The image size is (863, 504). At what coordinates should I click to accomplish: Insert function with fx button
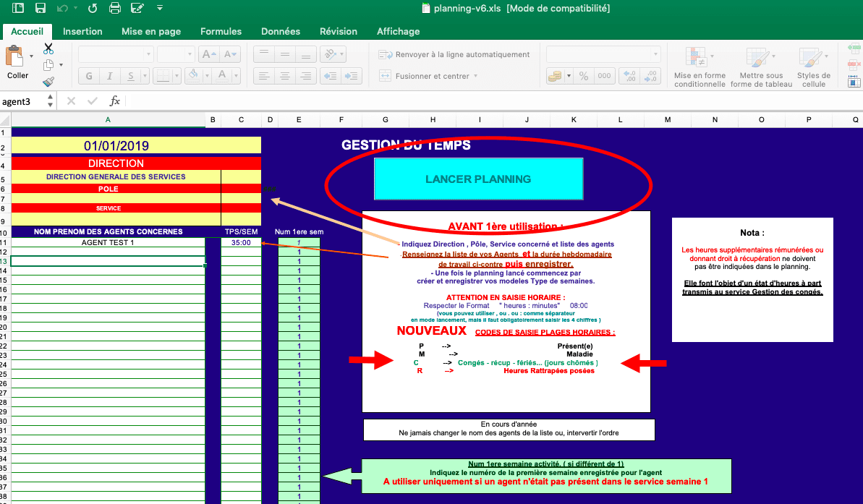pos(114,101)
